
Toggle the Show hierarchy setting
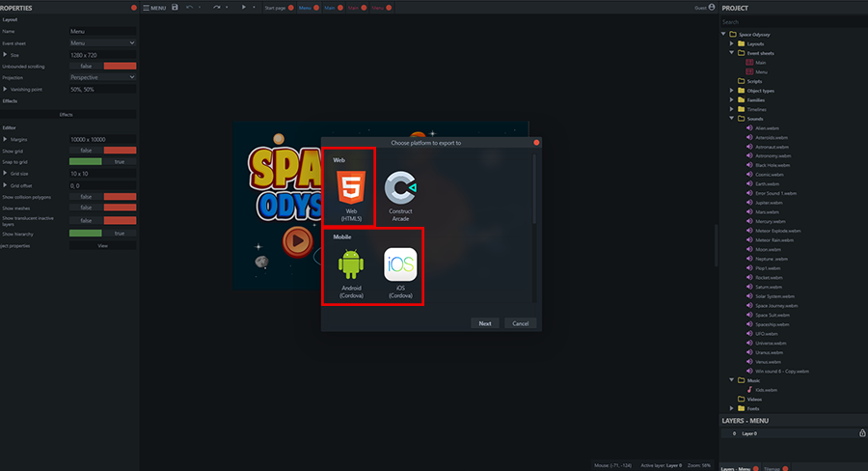(102, 234)
